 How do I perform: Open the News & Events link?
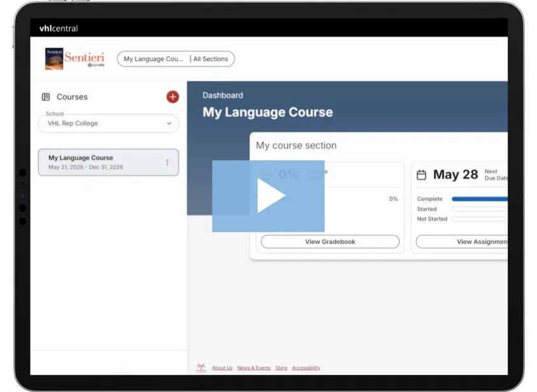[254, 368]
